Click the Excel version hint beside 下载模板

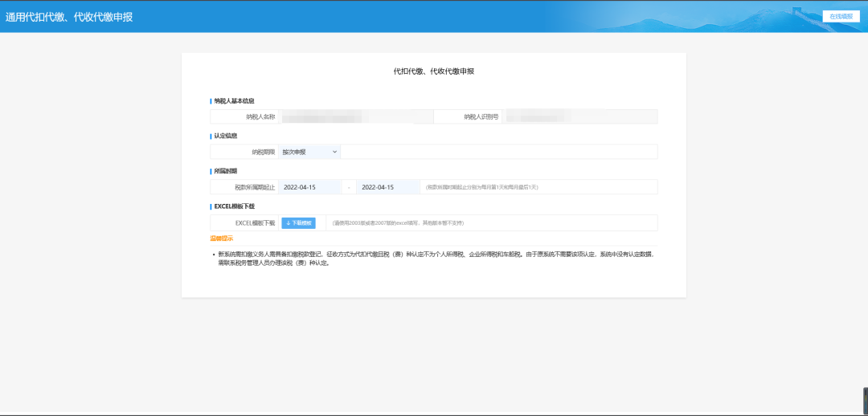[398, 222]
